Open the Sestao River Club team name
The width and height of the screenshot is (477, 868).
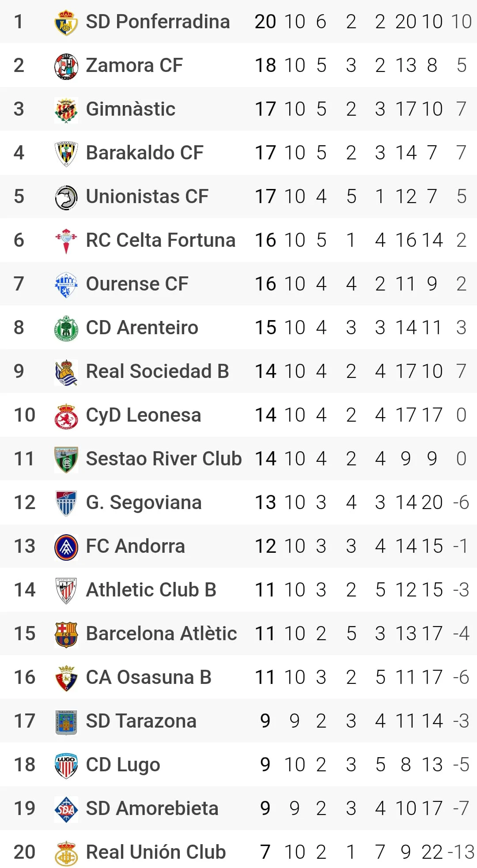click(164, 459)
